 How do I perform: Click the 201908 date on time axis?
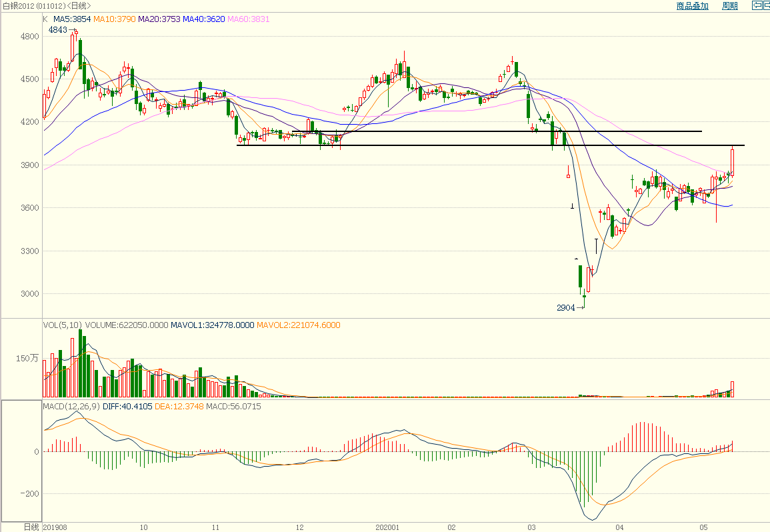pyautogui.click(x=56, y=527)
